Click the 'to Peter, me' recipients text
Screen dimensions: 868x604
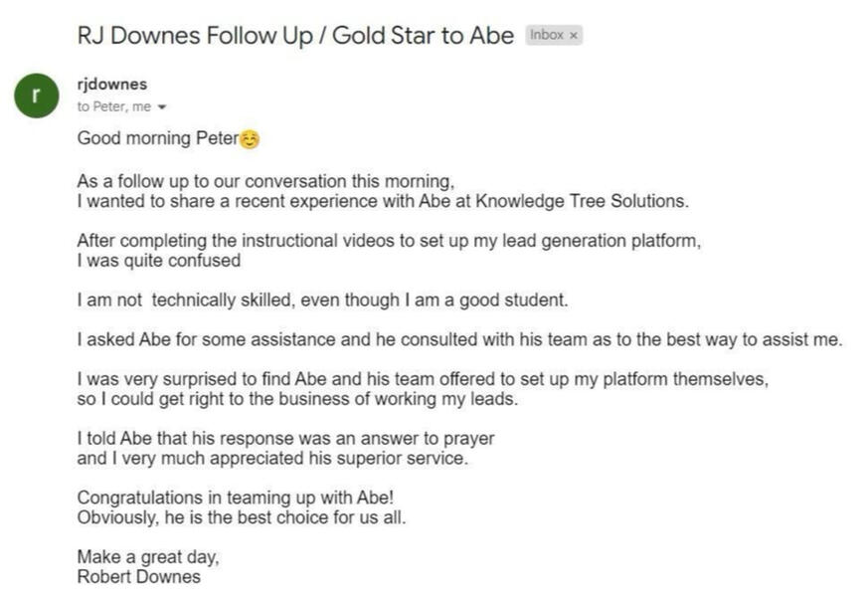point(114,106)
